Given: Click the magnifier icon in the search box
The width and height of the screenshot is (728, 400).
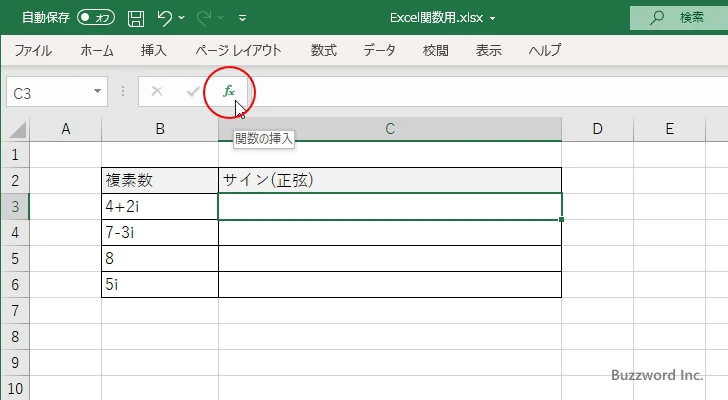Looking at the screenshot, I should pyautogui.click(x=657, y=18).
